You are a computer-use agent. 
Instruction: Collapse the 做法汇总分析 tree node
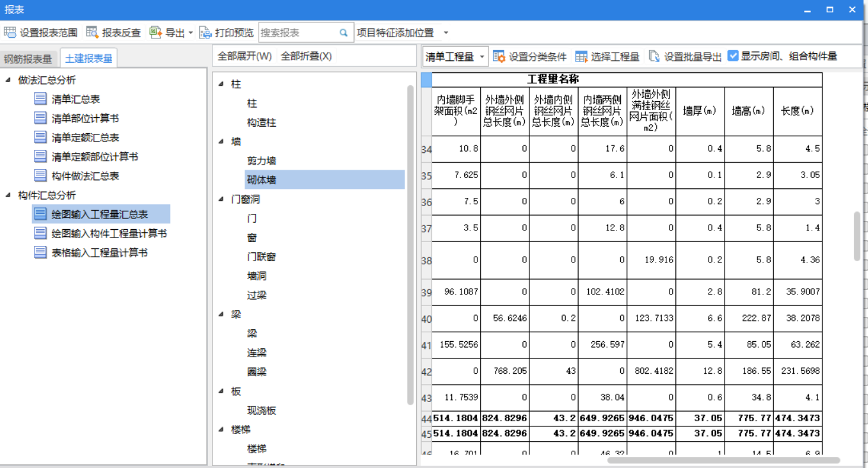(x=8, y=80)
